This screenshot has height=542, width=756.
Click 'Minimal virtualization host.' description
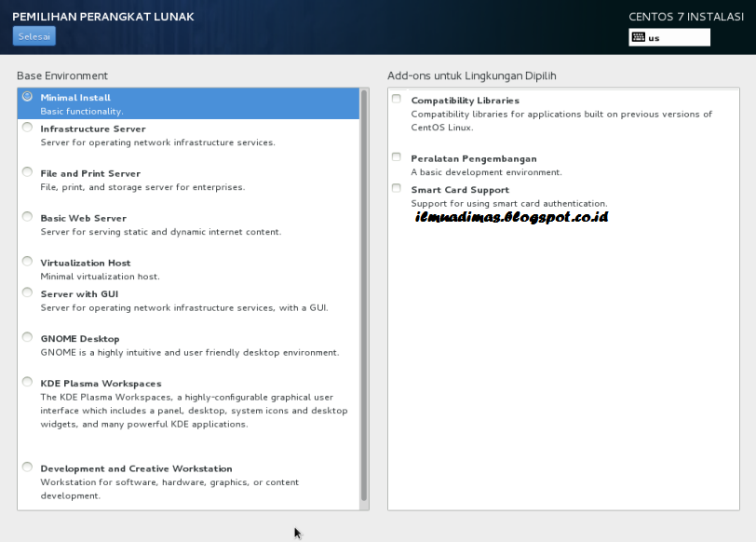point(100,277)
